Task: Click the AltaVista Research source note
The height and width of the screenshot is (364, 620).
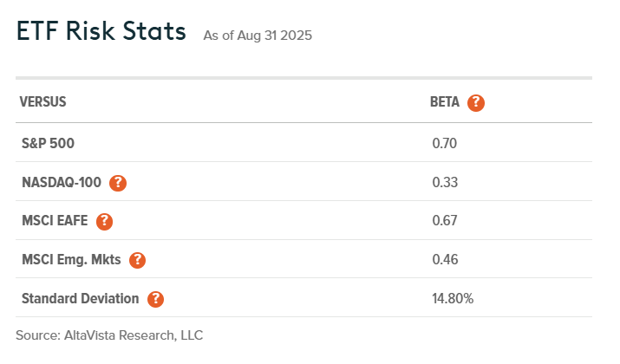Action: (109, 335)
